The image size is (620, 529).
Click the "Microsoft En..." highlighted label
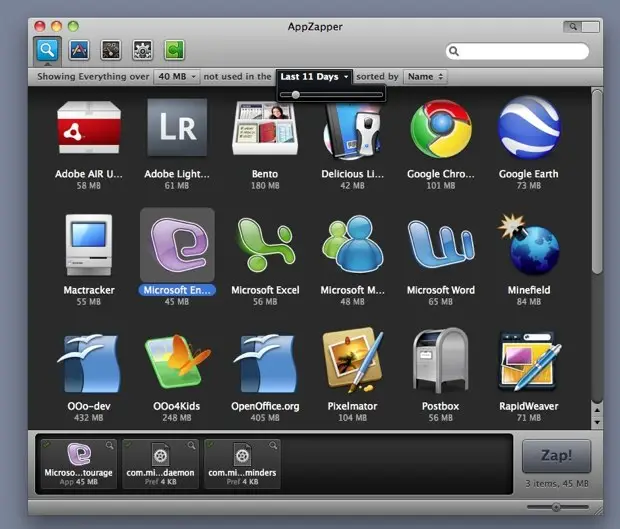[x=177, y=290]
